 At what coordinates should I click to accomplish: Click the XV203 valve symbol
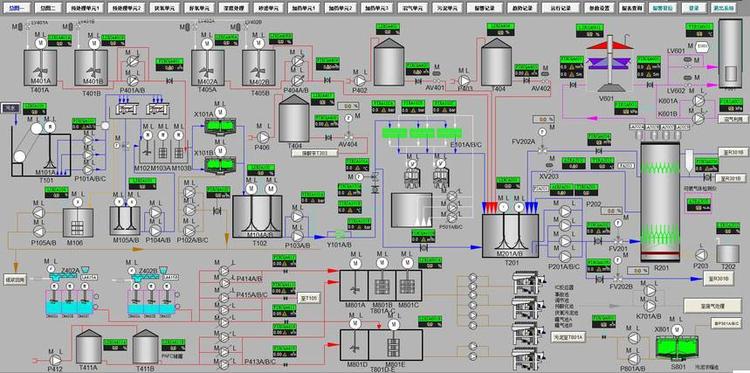tap(550, 165)
